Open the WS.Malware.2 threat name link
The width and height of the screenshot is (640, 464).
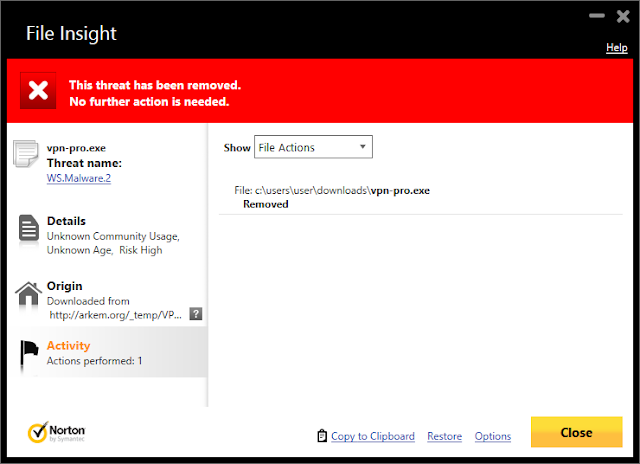[x=79, y=178]
